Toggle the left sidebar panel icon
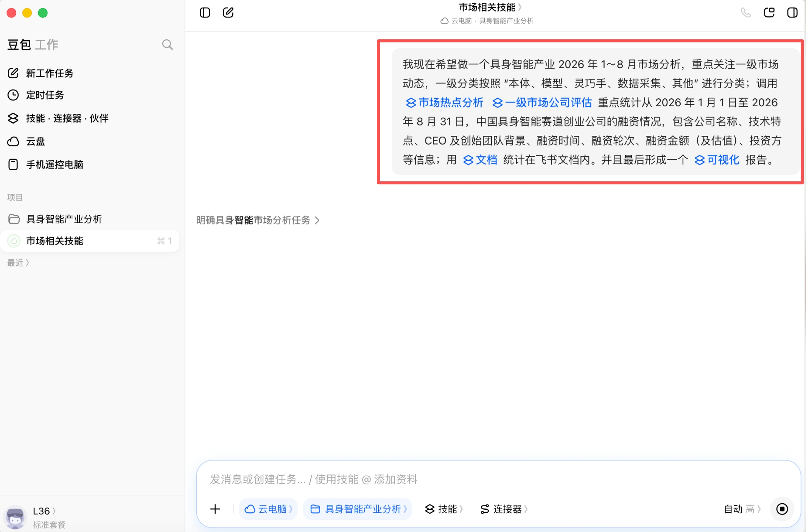This screenshot has width=806, height=532. pyautogui.click(x=205, y=13)
